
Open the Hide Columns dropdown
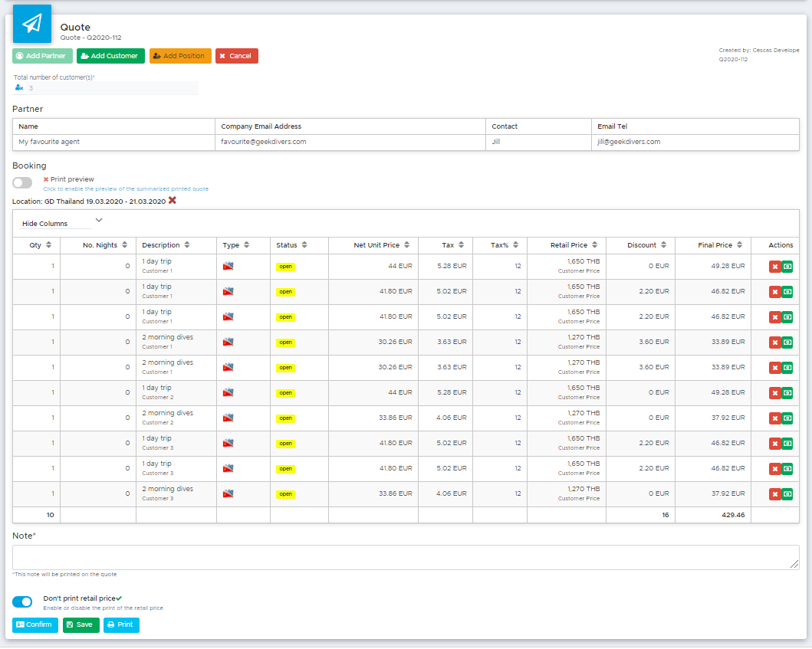point(61,223)
